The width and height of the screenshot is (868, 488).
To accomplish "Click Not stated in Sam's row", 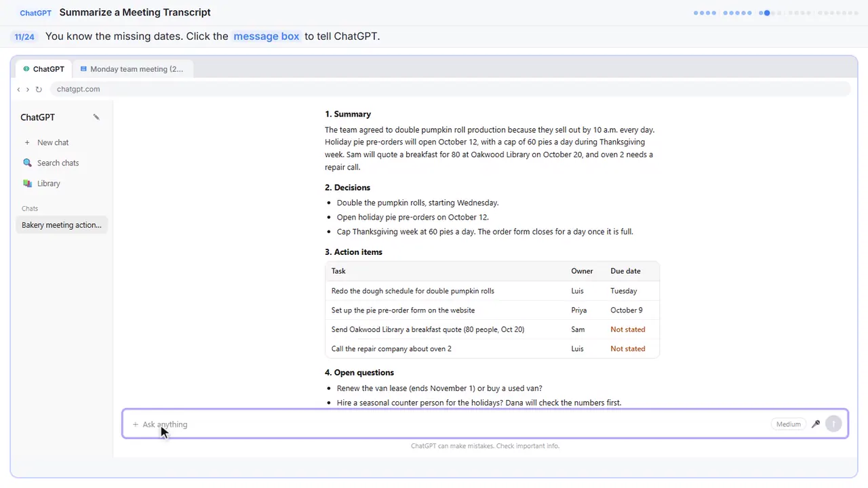I will (x=627, y=329).
